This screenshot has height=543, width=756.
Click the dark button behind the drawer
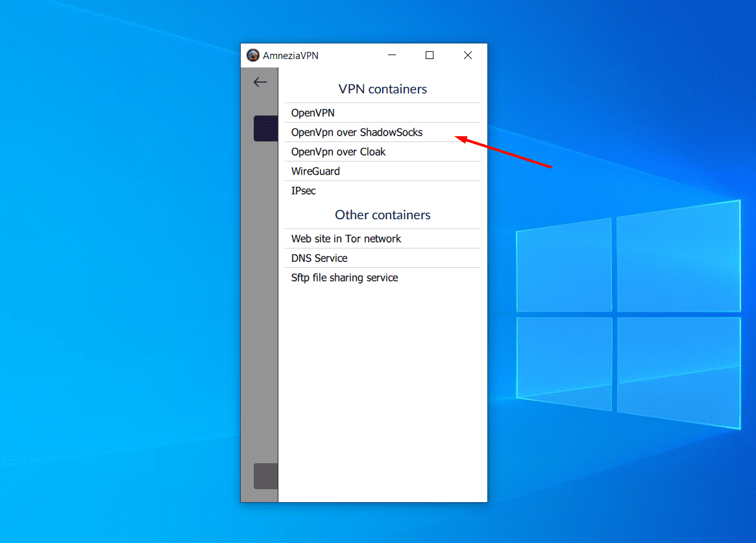pos(265,128)
